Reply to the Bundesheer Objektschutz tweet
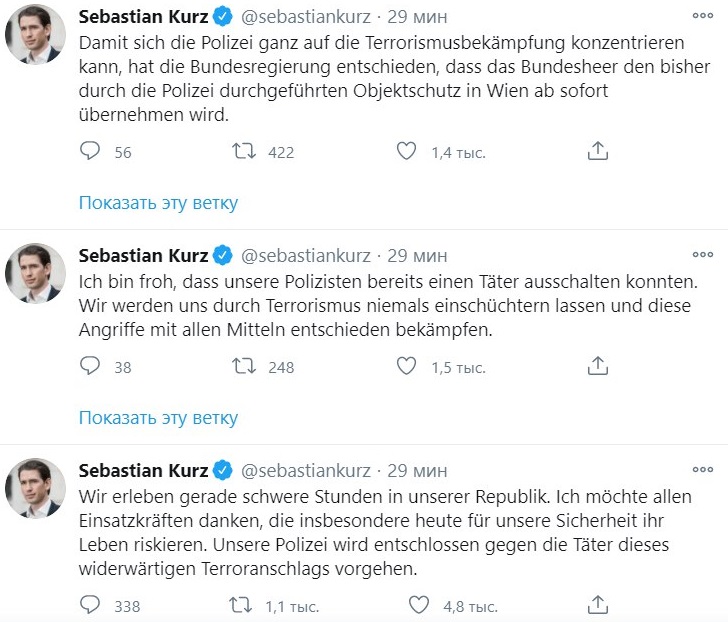This screenshot has height=622, width=728. [90, 152]
